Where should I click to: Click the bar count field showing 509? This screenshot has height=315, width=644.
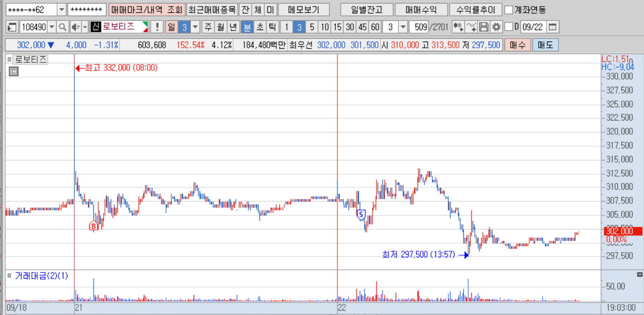click(419, 27)
